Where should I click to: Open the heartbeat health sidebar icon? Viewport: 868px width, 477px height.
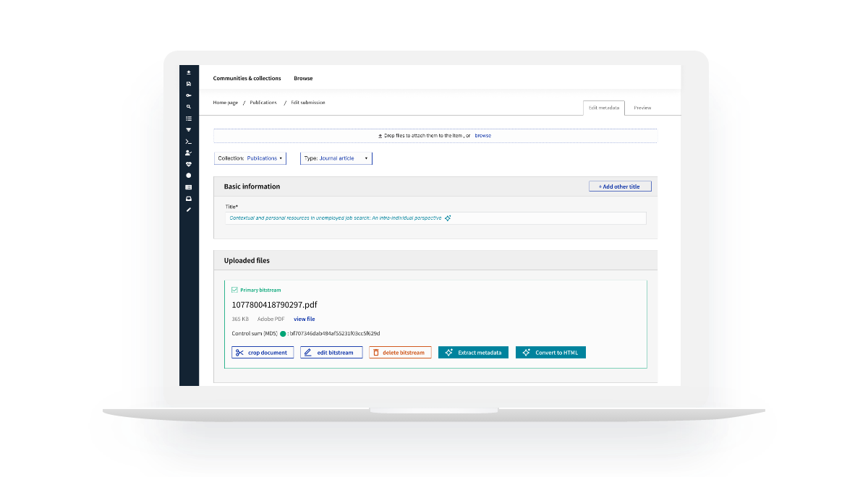tap(189, 164)
